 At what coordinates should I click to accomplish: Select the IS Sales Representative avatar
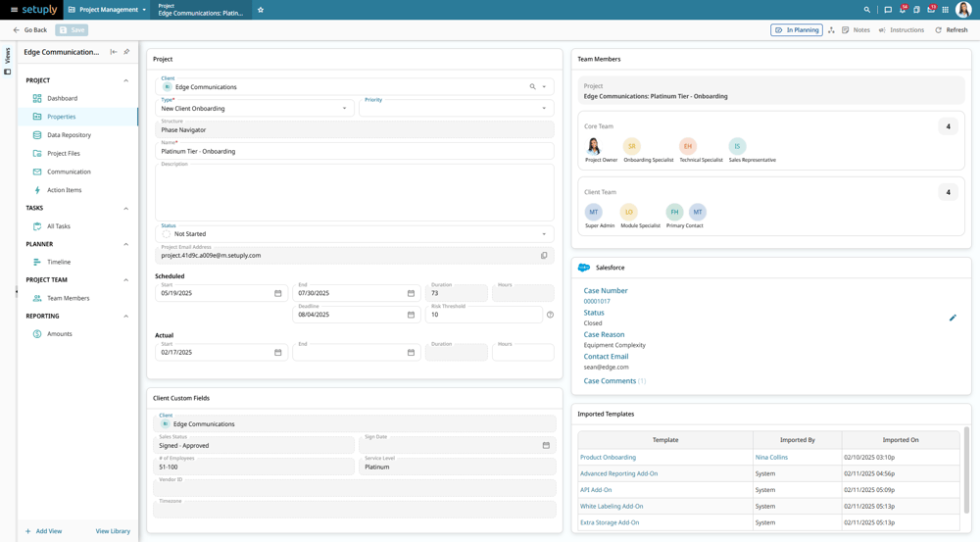coord(737,146)
